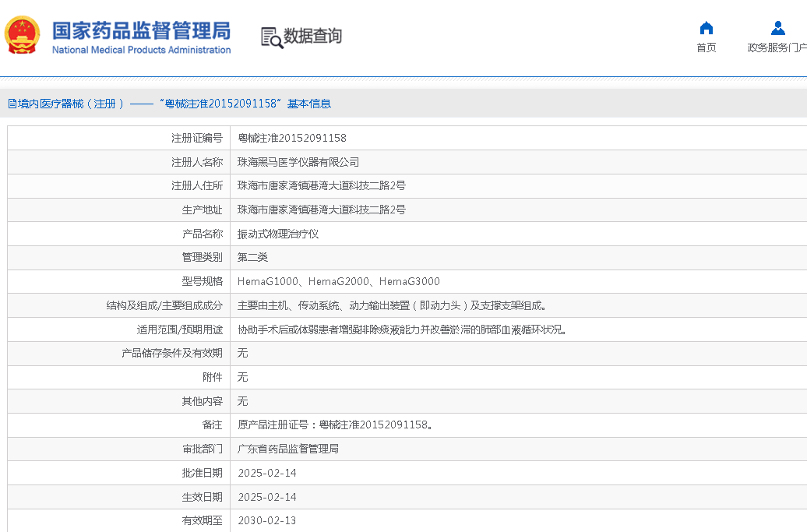The height and width of the screenshot is (532, 807).
Task: Click the model spec HemaG1000、HemaG2000、HemaG3000 cell
Action: coord(338,281)
